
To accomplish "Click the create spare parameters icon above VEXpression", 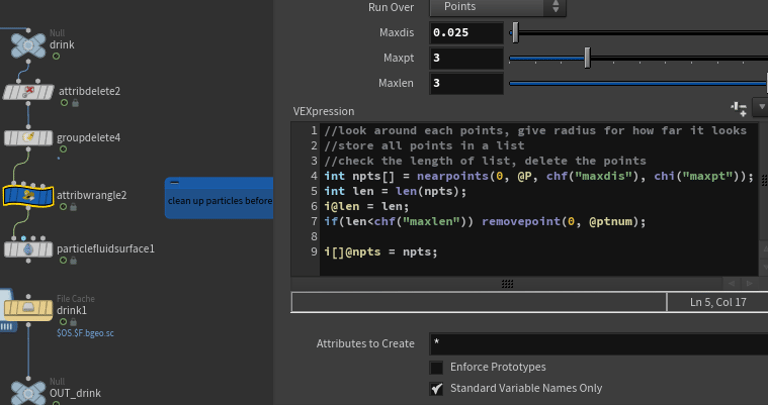I will [x=739, y=109].
